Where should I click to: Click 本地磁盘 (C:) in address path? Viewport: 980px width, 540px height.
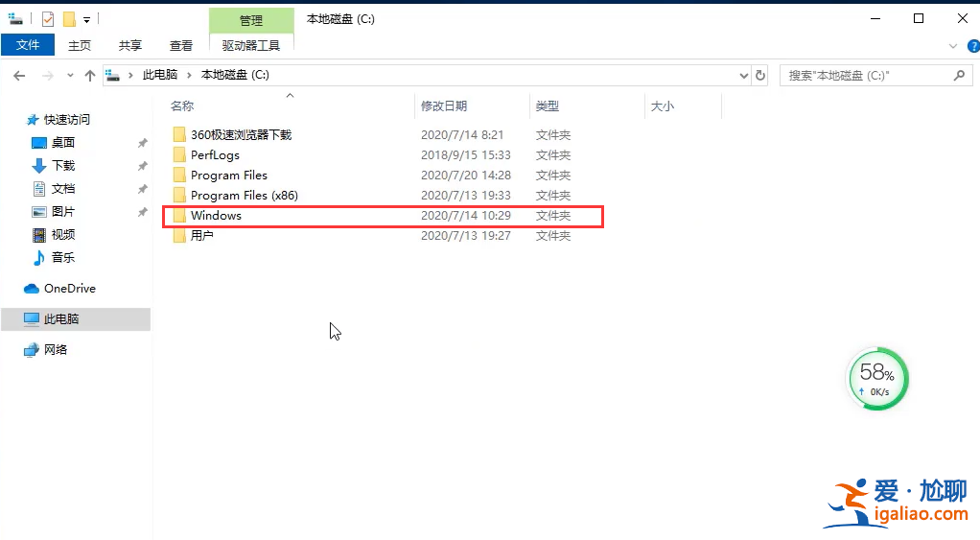coord(235,75)
